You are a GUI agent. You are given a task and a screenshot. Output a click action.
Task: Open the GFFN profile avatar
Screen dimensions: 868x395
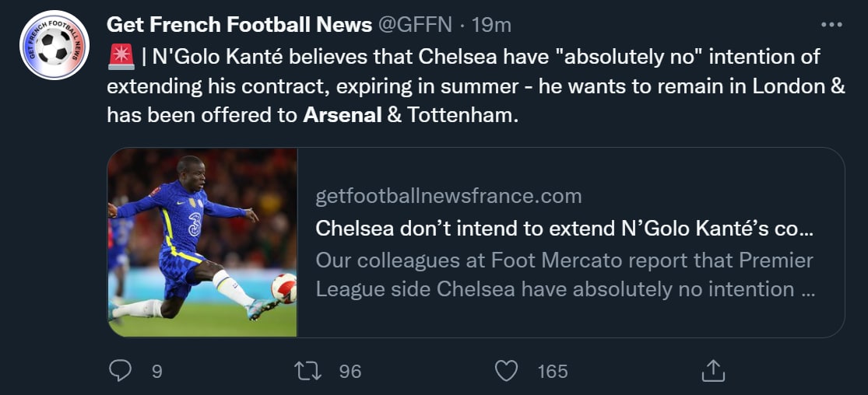(54, 45)
